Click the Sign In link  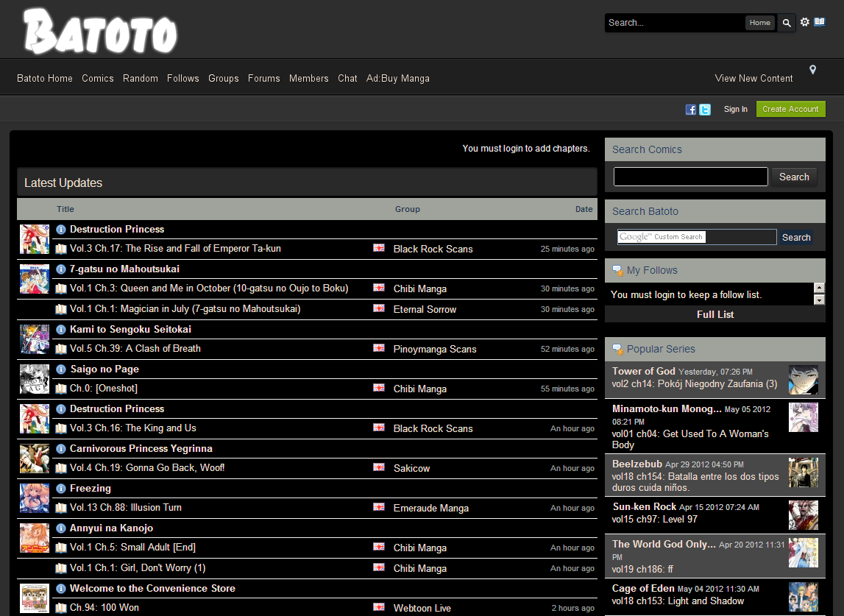tap(735, 110)
